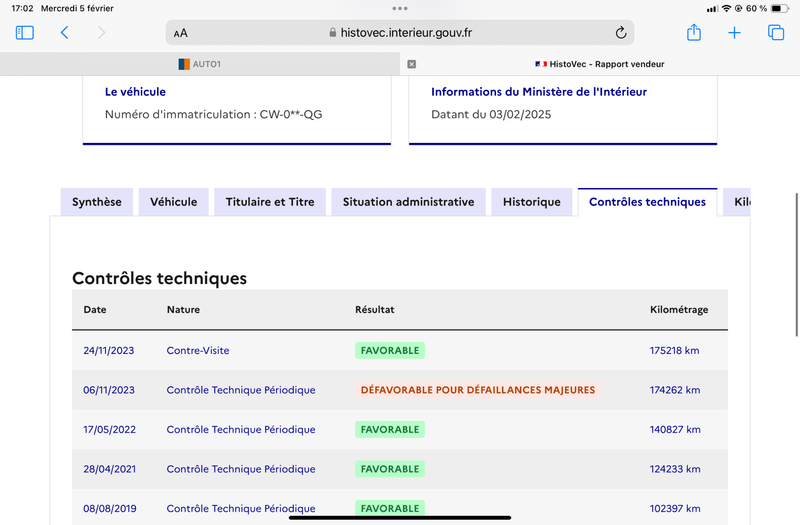Click the Datant du 03/02/2025 text
This screenshot has width=800, height=525.
(491, 114)
